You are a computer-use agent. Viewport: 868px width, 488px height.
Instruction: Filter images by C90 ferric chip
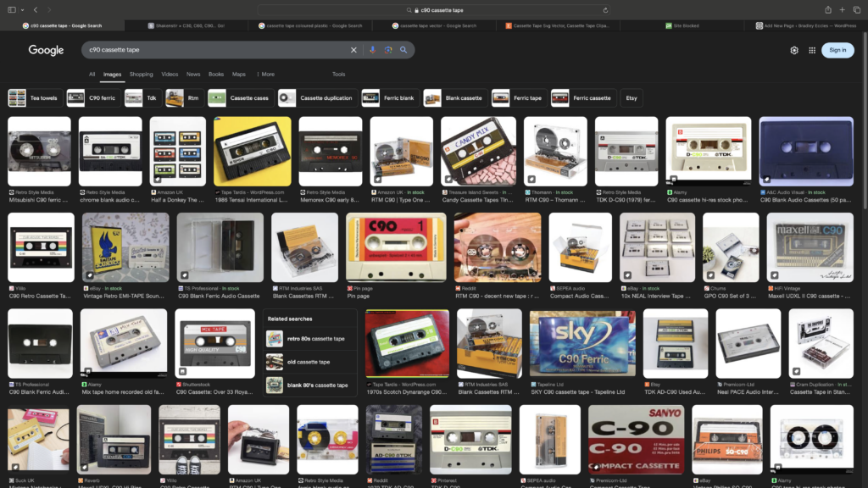point(93,98)
